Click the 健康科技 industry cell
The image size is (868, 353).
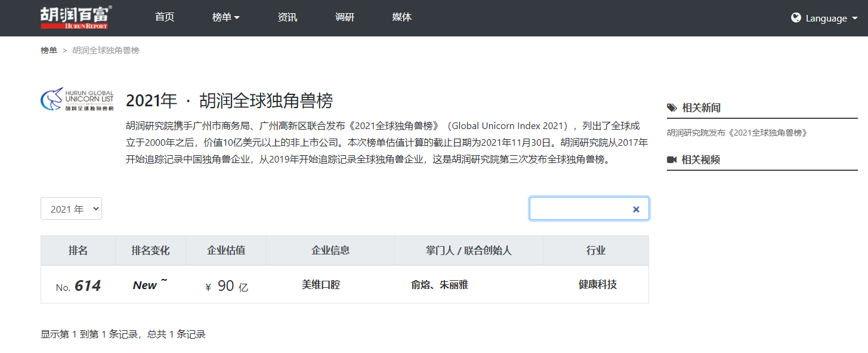pos(598,284)
